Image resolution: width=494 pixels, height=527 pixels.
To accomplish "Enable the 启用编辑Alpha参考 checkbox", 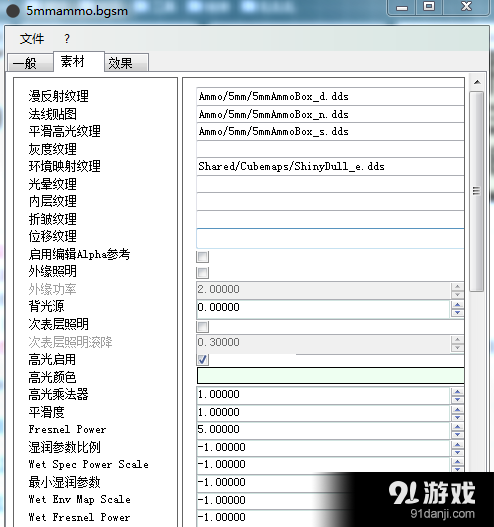I will point(203,257).
